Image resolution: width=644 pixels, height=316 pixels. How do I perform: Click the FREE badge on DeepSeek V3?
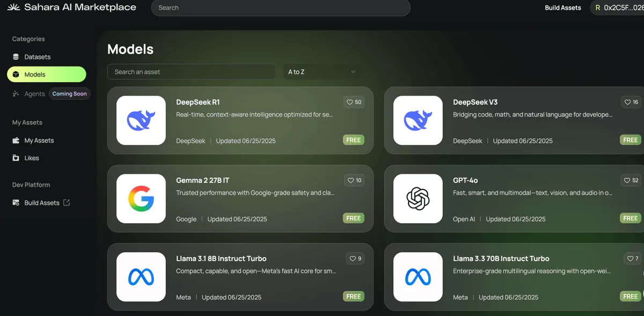tap(631, 140)
